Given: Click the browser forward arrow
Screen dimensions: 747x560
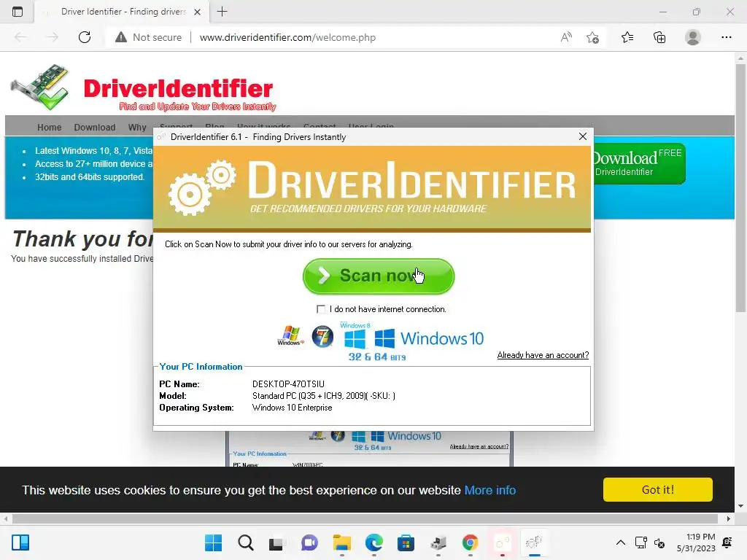Looking at the screenshot, I should pos(53,37).
